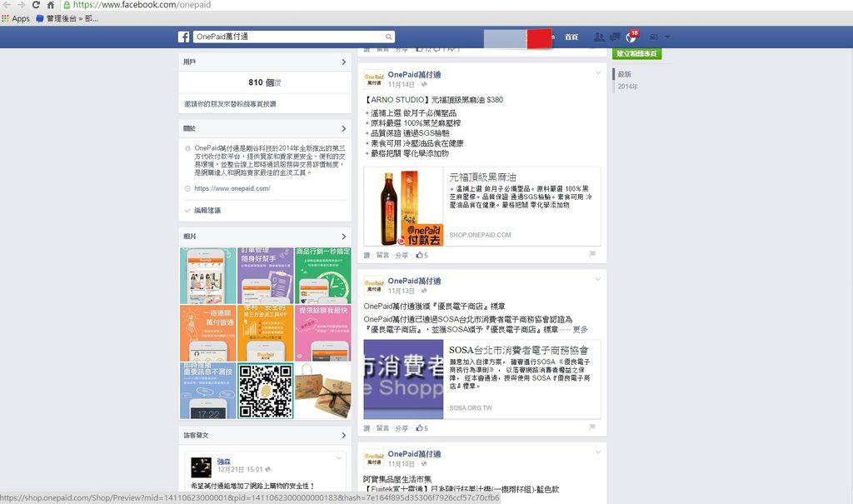Click the Facebook logo icon

tap(184, 37)
